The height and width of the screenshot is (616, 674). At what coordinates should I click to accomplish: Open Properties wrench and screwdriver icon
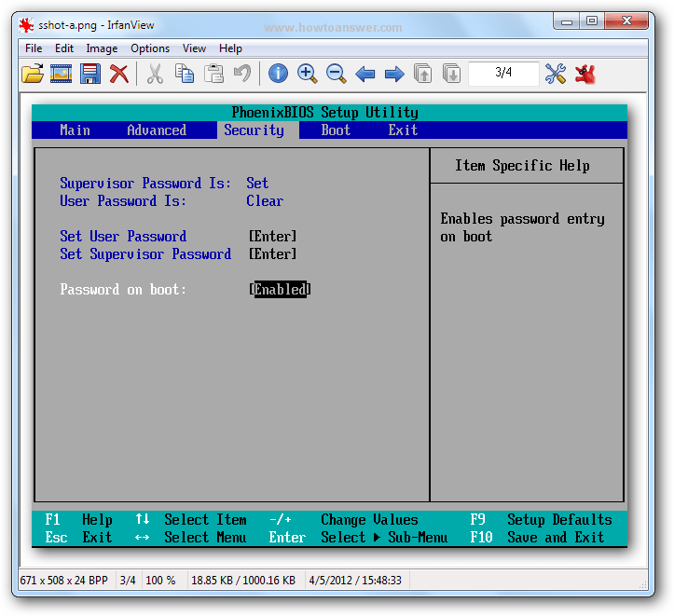click(556, 74)
